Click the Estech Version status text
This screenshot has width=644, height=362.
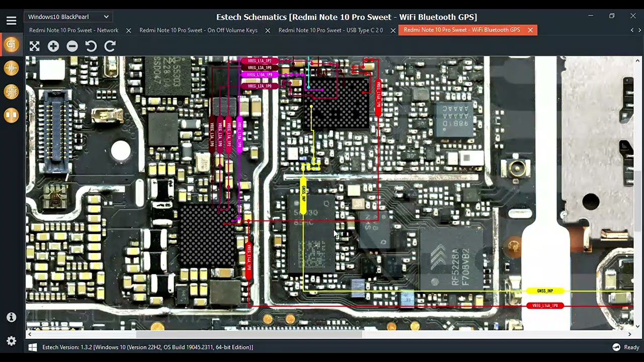[x=147, y=347]
